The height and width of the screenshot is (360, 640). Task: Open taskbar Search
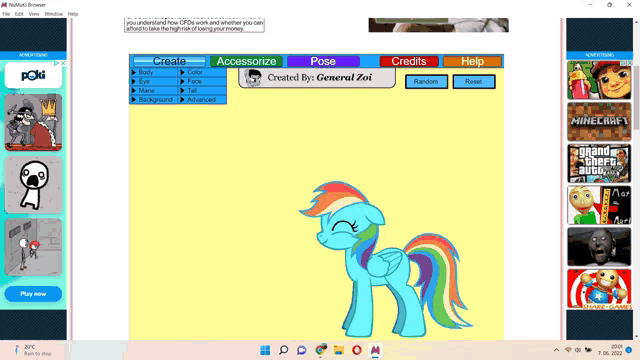pyautogui.click(x=284, y=350)
